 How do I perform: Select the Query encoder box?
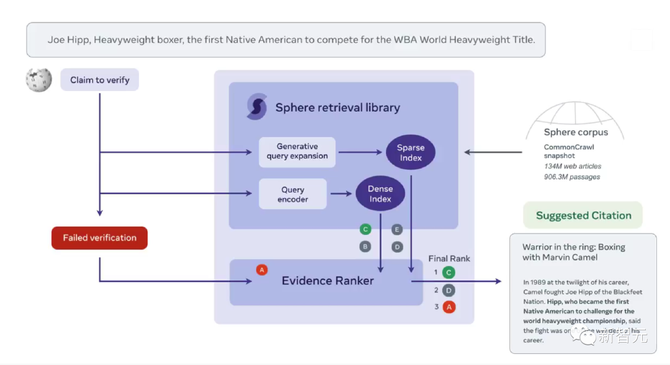point(293,194)
